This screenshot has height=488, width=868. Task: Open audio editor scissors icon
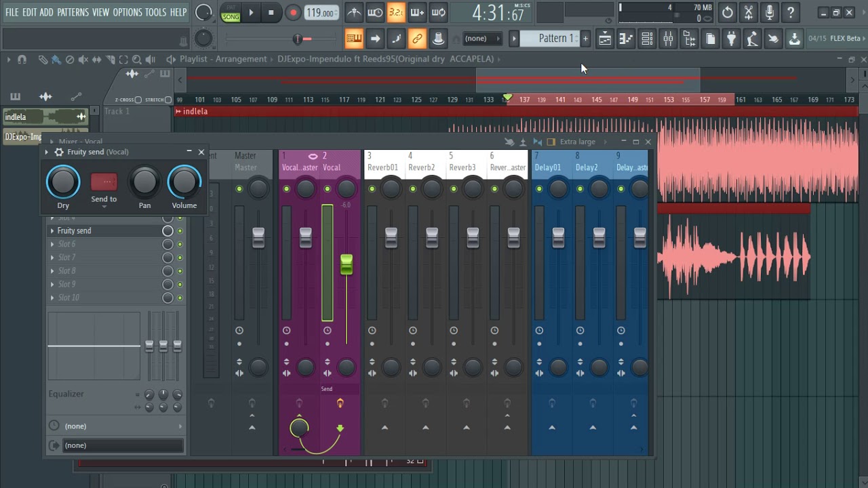[749, 12]
